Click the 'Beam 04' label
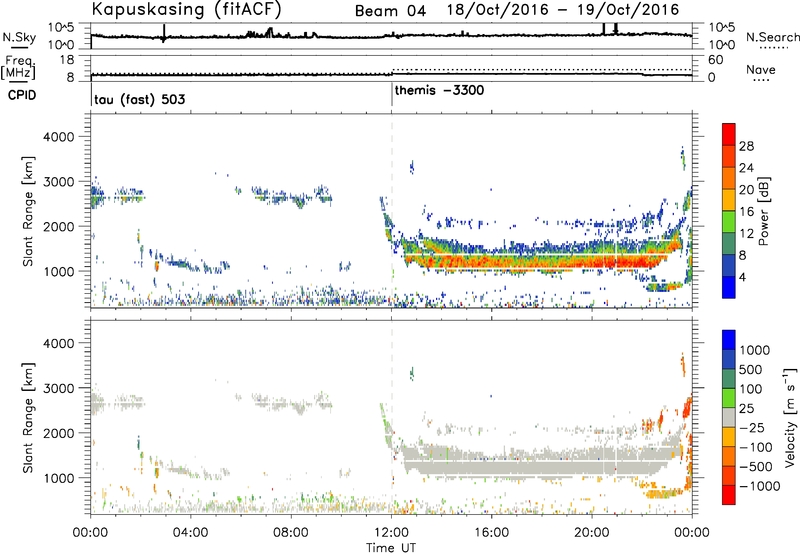This screenshot has width=800, height=554. (390, 11)
